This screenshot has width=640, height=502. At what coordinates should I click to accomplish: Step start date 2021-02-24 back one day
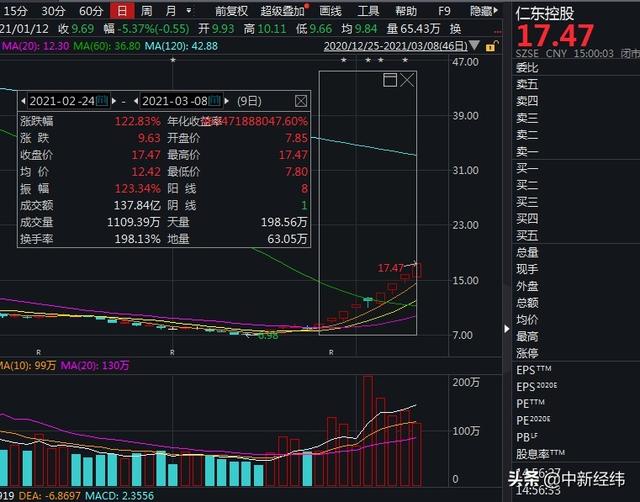[x=23, y=101]
